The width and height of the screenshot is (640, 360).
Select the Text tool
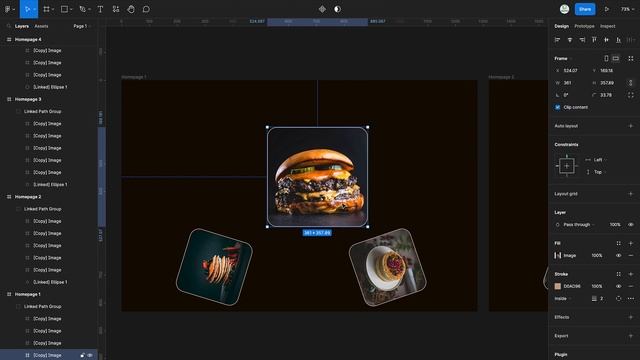point(100,9)
